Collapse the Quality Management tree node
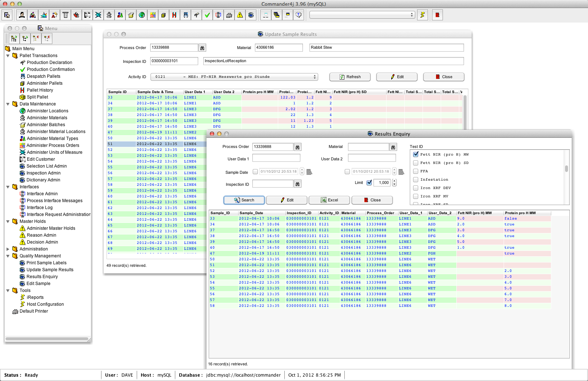 (x=8, y=256)
